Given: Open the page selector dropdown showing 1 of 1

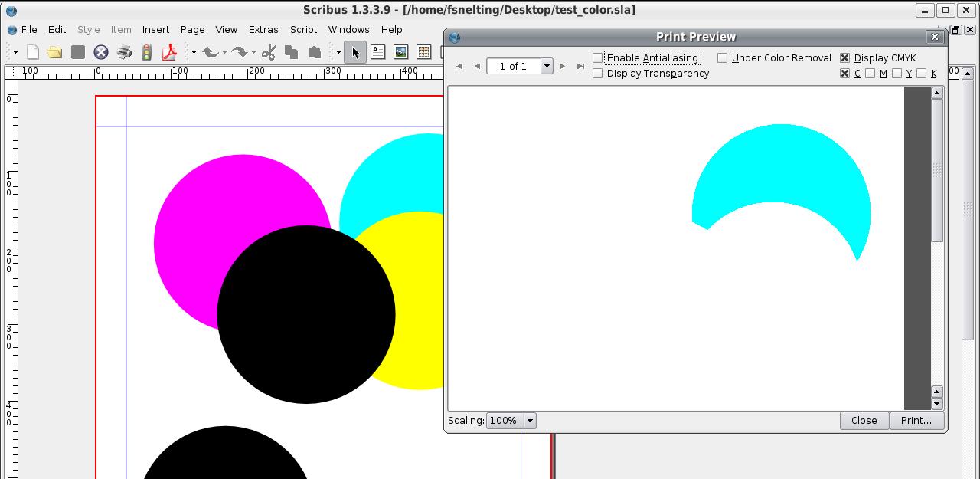Looking at the screenshot, I should pyautogui.click(x=547, y=66).
